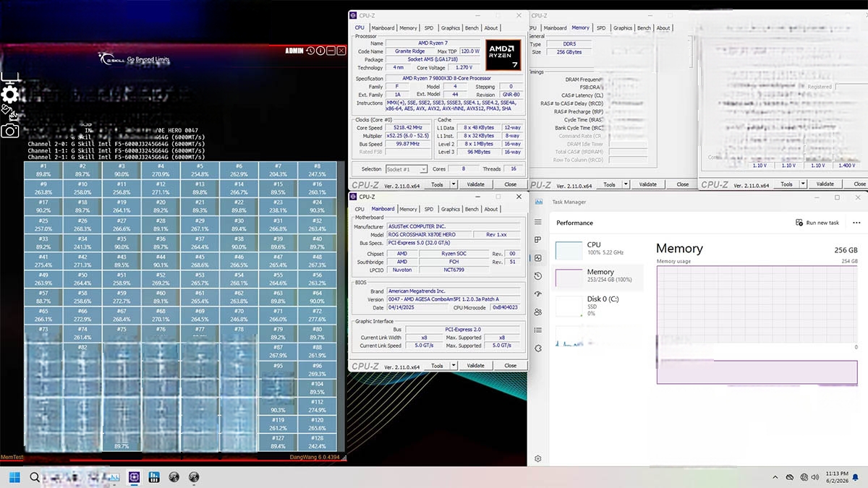The image size is (868, 488).
Task: Click memory test cell #4 270.9%
Action: 161,170
